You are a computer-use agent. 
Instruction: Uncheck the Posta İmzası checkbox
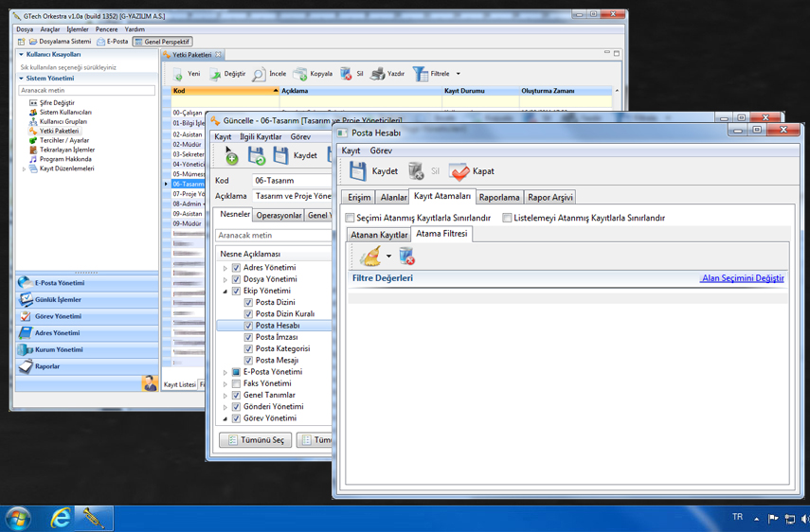tap(248, 337)
